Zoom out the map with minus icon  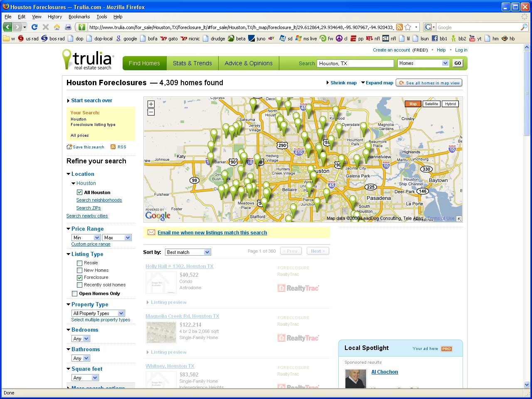pos(151,112)
